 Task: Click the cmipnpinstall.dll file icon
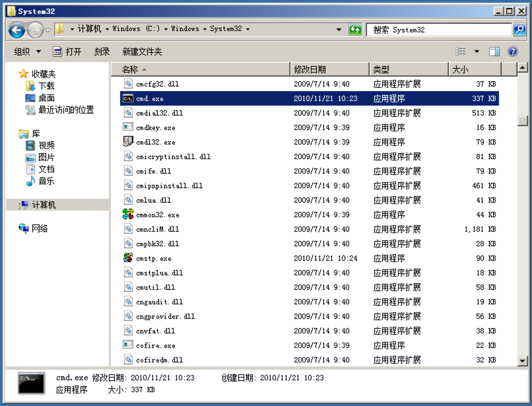point(128,185)
